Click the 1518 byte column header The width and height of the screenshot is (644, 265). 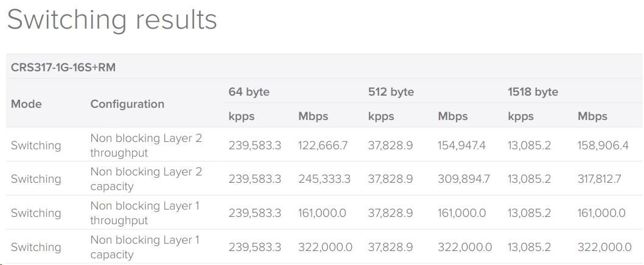point(533,92)
